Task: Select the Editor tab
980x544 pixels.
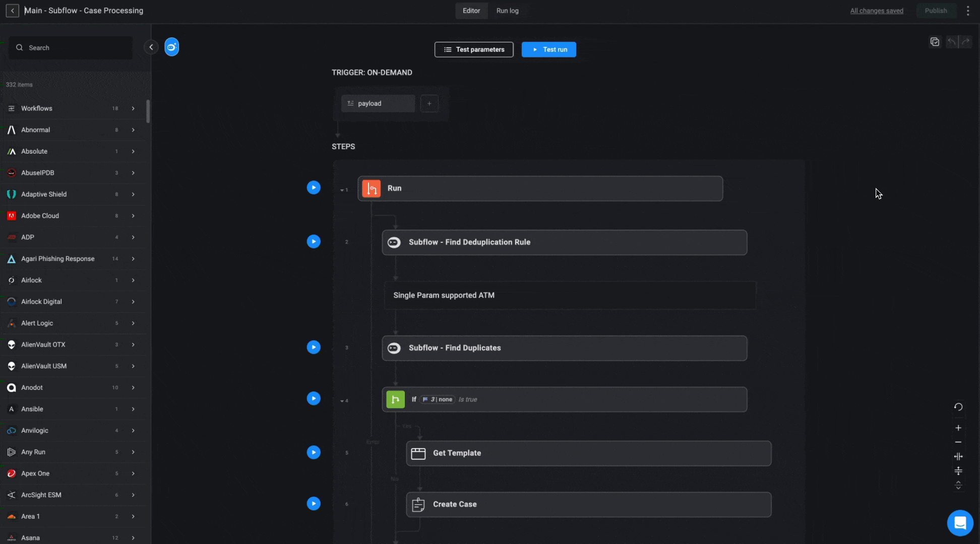Action: tap(471, 11)
